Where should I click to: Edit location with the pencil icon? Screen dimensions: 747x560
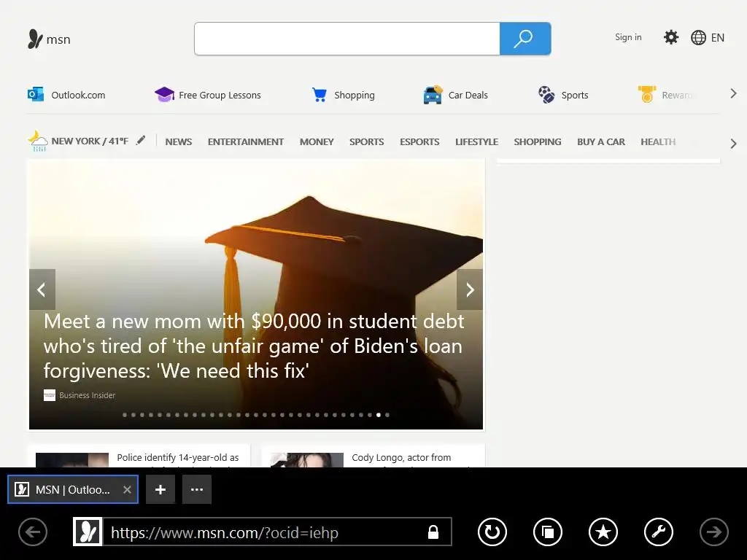(141, 141)
